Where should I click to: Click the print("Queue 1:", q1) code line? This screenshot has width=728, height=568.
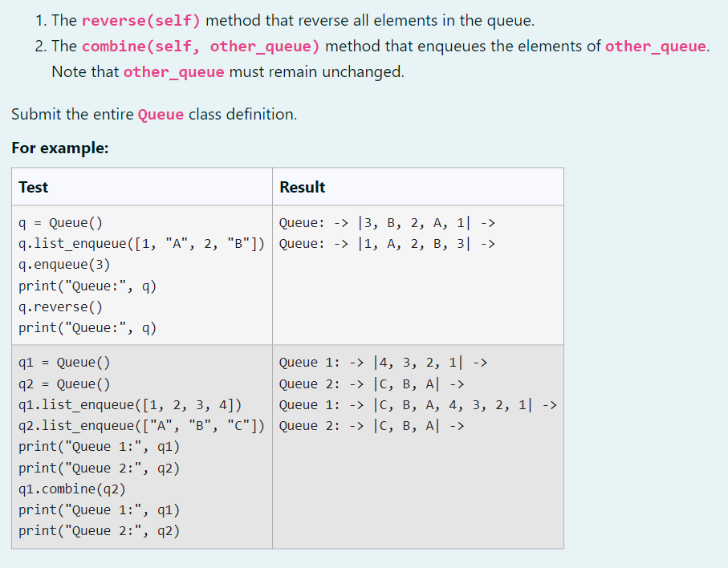pyautogui.click(x=98, y=446)
